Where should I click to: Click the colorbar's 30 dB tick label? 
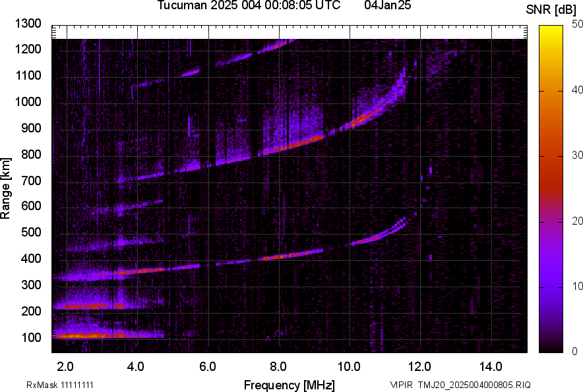click(x=578, y=155)
